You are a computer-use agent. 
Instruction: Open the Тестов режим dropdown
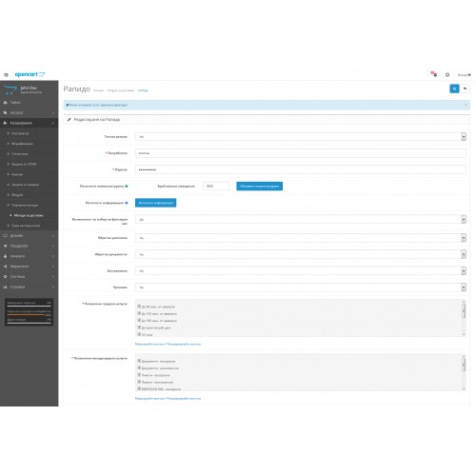301,137
